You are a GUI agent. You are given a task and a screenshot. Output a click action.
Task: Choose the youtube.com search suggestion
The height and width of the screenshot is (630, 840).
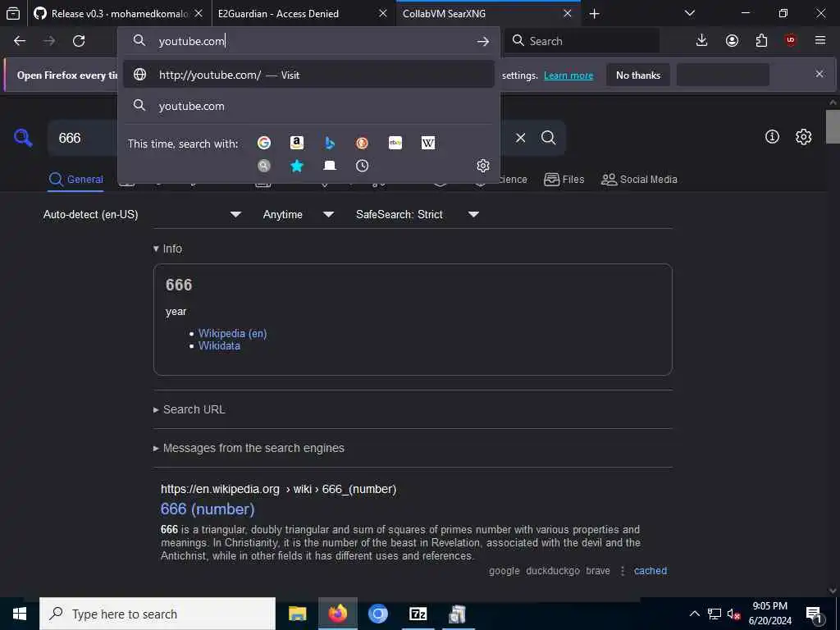pos(308,106)
